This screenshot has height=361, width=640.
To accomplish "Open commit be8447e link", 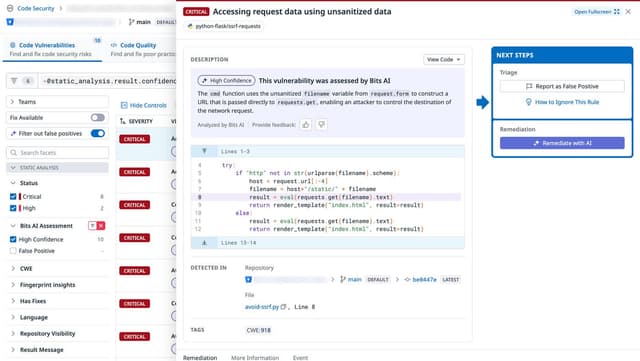I will pos(424,280).
